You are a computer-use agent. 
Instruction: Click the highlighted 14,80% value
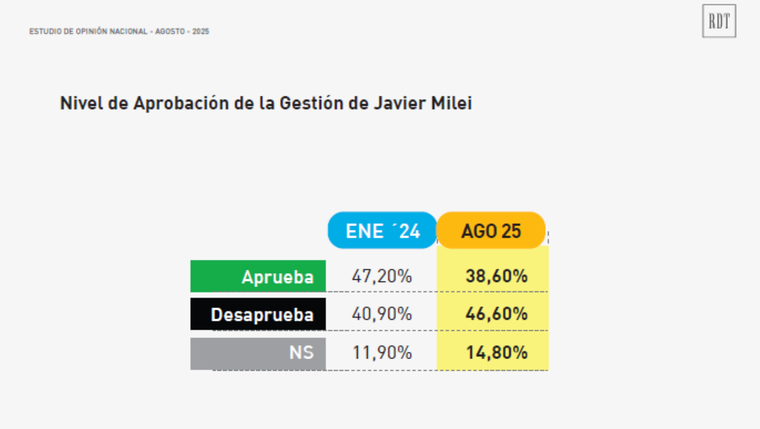tap(496, 352)
